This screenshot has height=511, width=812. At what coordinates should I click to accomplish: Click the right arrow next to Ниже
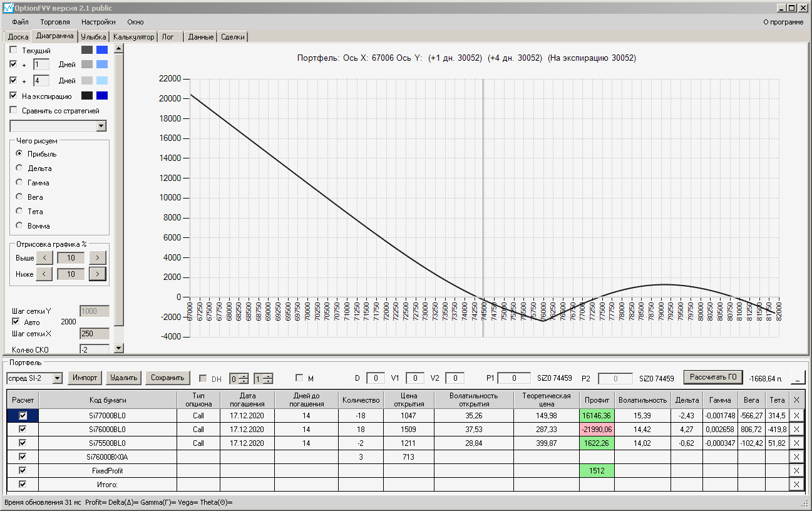click(98, 274)
